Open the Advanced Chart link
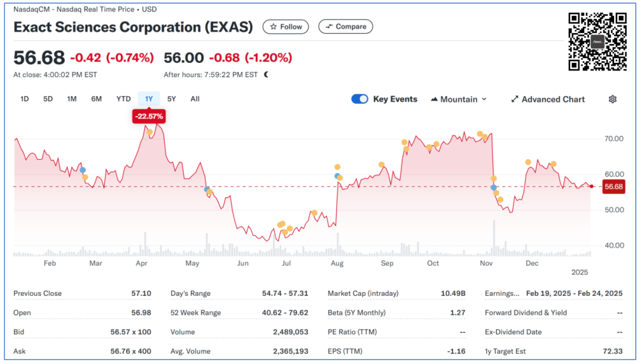642x364 pixels. tap(553, 99)
